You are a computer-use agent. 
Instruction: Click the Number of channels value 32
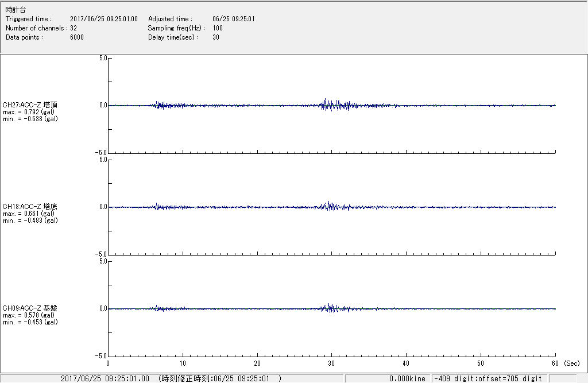pyautogui.click(x=73, y=28)
